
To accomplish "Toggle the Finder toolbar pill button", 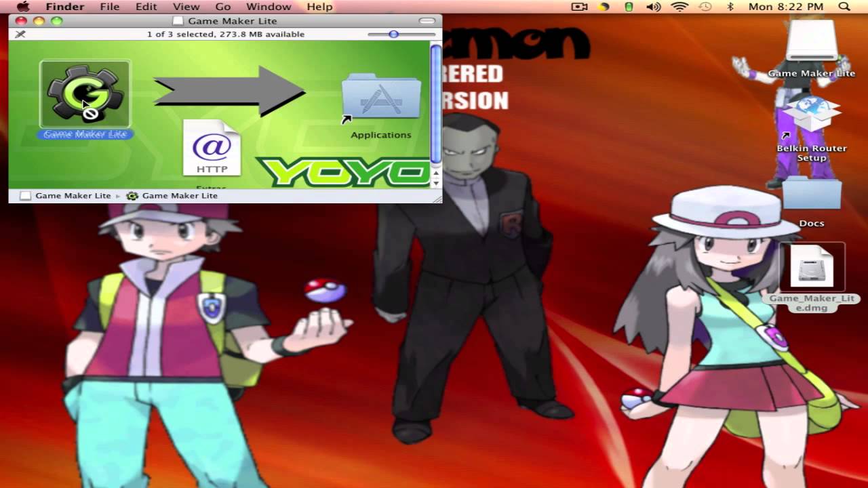I will click(x=427, y=21).
